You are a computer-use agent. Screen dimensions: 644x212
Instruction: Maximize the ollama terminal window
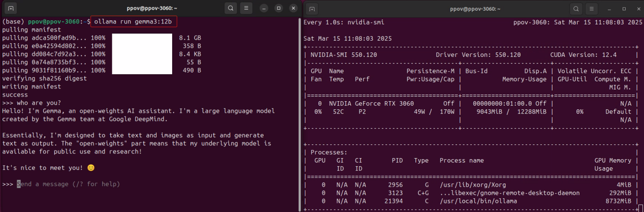point(278,9)
